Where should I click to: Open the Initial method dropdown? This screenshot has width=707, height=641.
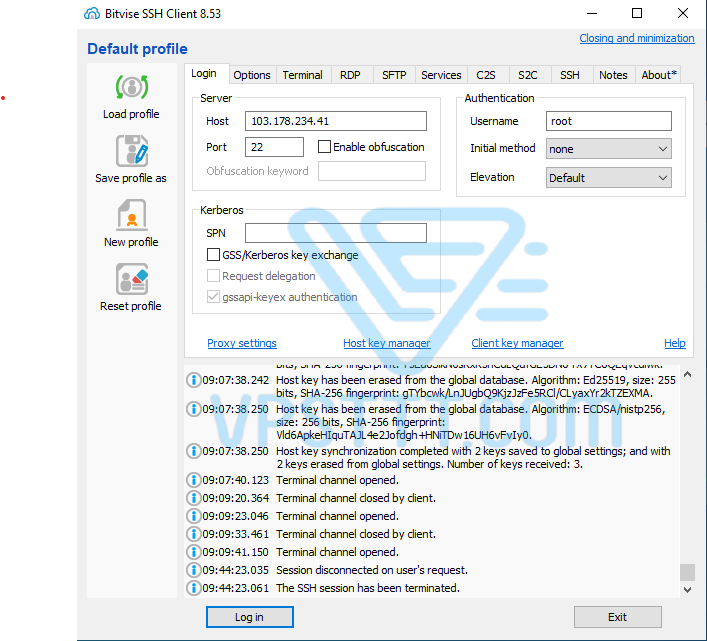click(x=609, y=149)
